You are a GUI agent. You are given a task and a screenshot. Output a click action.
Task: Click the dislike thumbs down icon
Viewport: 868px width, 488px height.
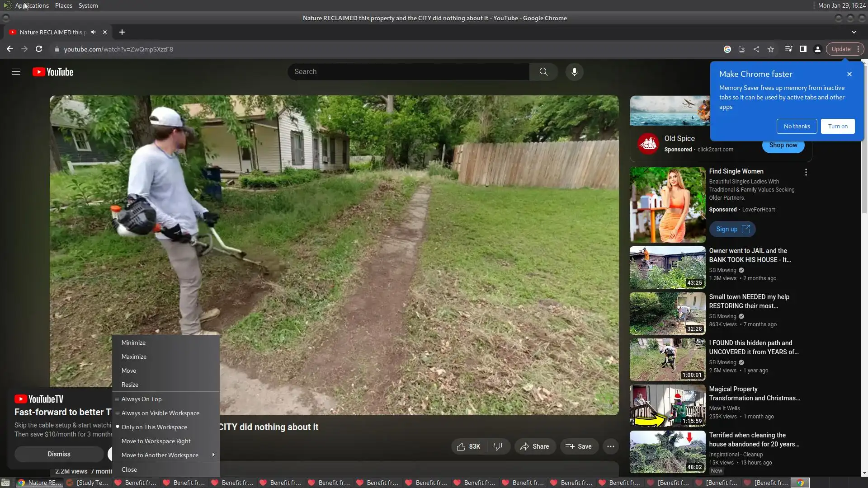coord(498,446)
